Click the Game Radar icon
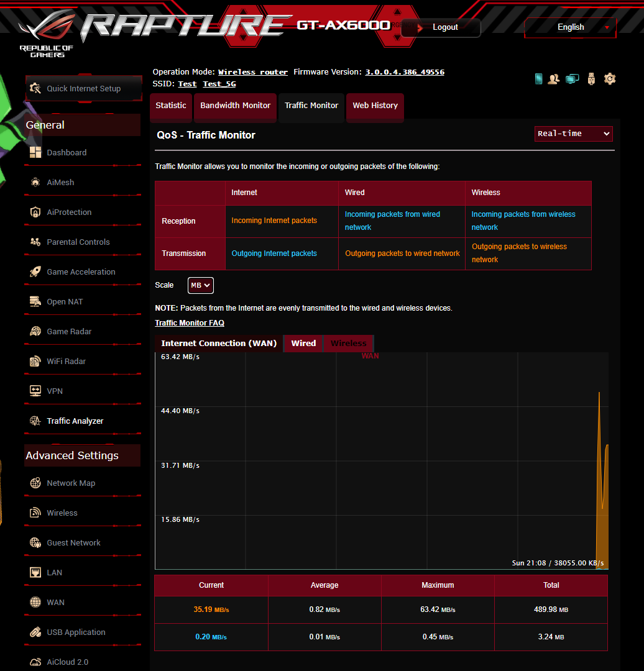Image resolution: width=644 pixels, height=671 pixels. tap(35, 331)
